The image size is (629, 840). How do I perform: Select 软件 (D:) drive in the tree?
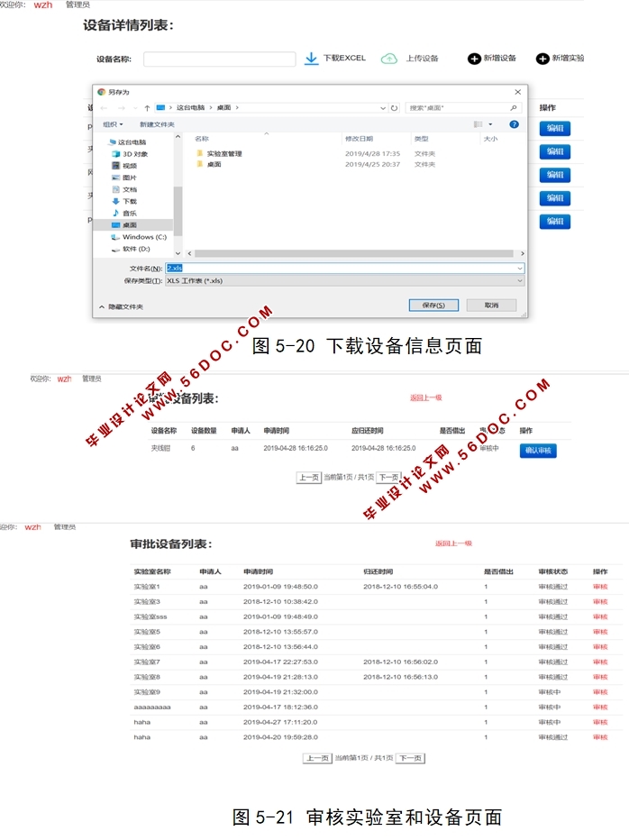(x=131, y=249)
